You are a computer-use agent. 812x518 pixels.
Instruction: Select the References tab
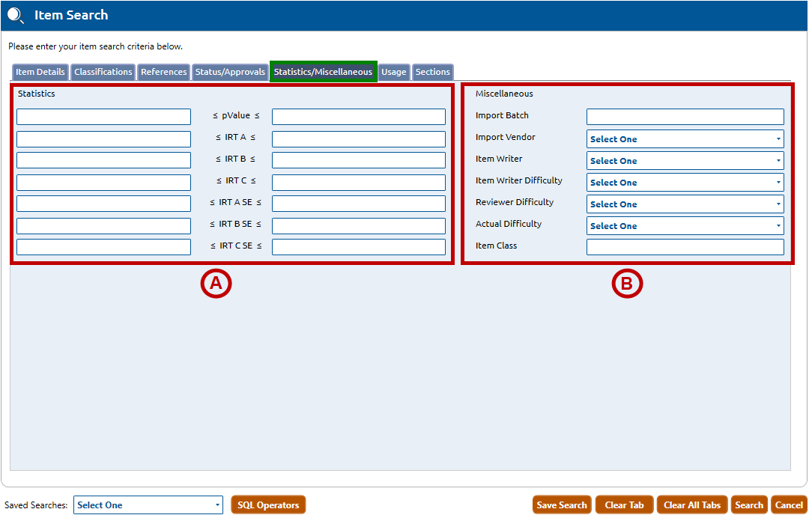163,73
